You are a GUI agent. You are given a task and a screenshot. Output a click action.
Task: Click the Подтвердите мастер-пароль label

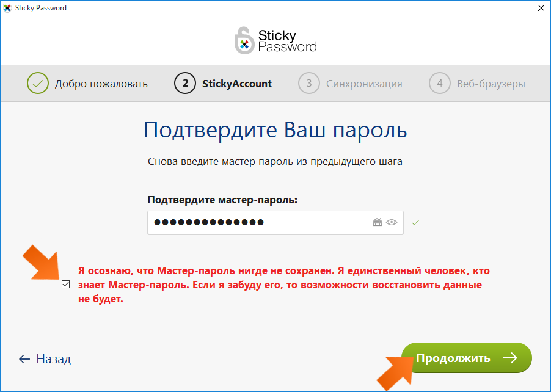[x=222, y=200]
